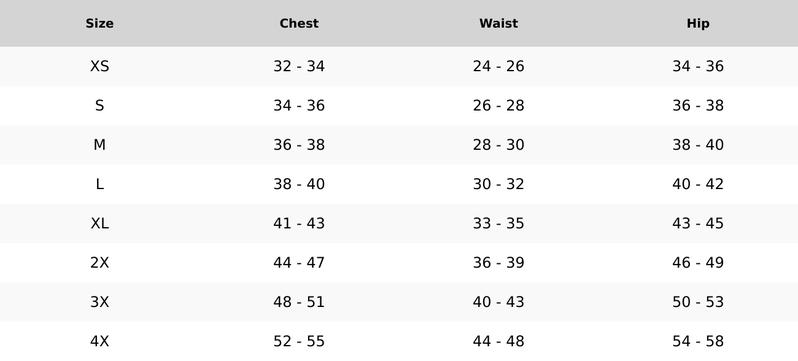Select the 4X size row label
Image resolution: width=798 pixels, height=361 pixels.
pyautogui.click(x=99, y=341)
